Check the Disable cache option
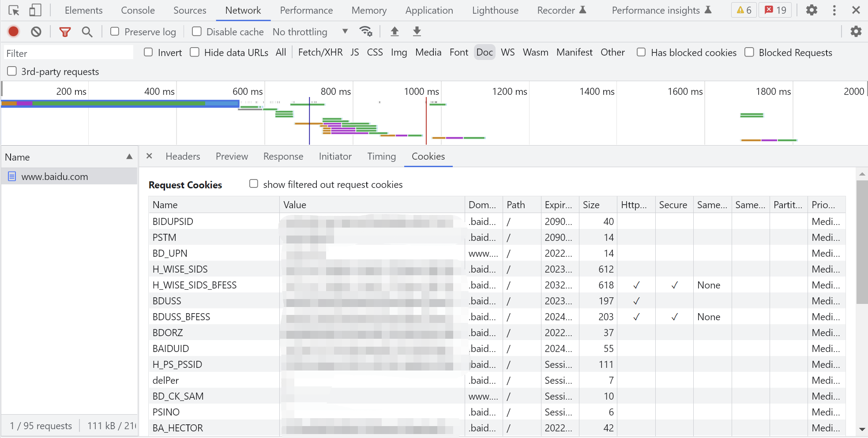Image resolution: width=868 pixels, height=438 pixels. tap(197, 31)
